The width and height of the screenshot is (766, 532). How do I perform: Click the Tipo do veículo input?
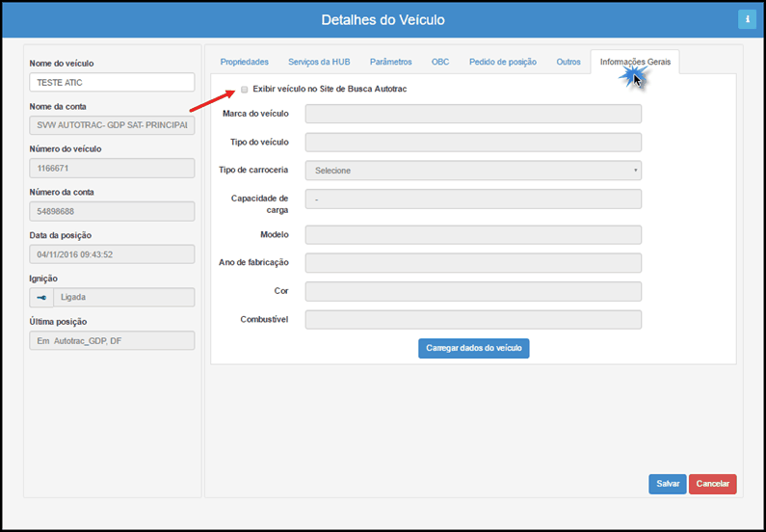click(473, 143)
